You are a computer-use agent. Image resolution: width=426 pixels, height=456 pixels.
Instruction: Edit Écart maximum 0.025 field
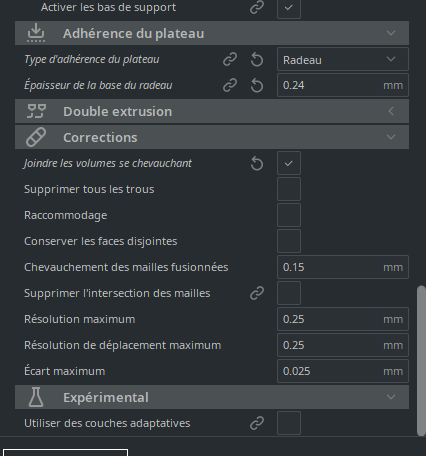343,371
